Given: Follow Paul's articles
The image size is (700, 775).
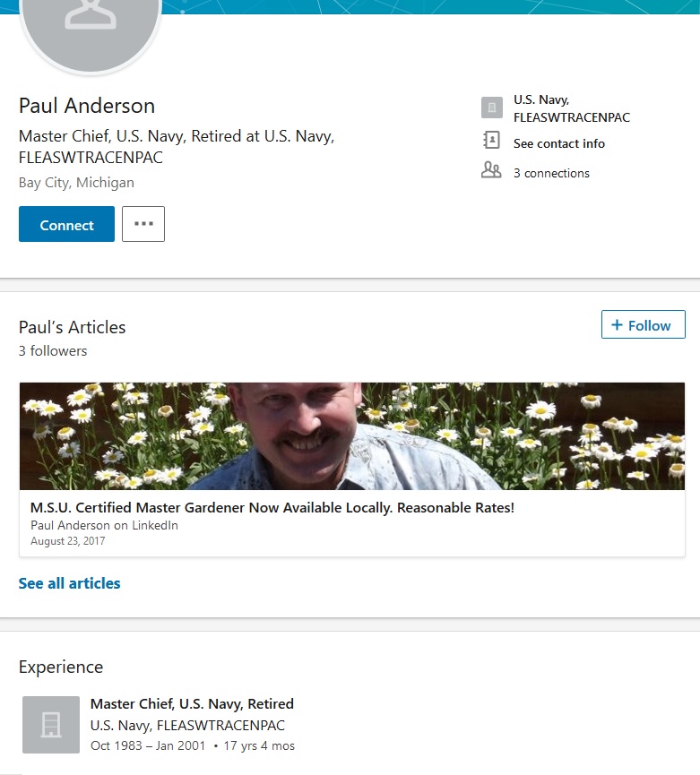Looking at the screenshot, I should point(643,325).
